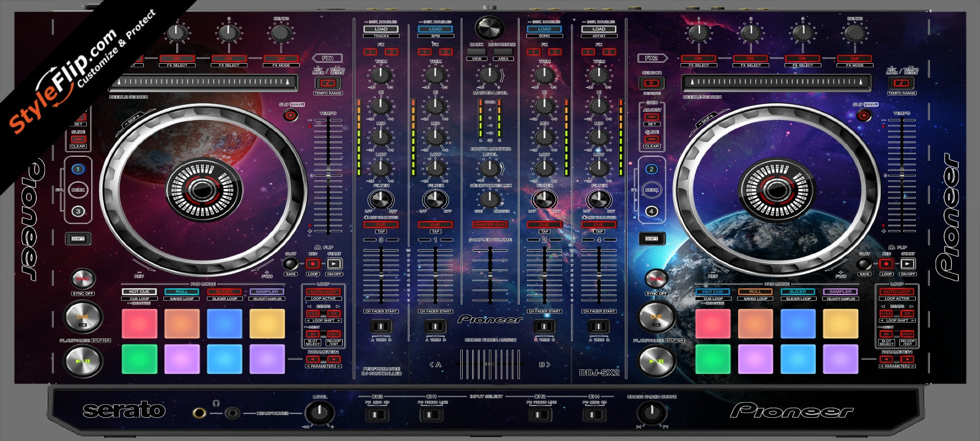Toggle channel 3 crossfader assign switch
This screenshot has width=980, height=441.
click(381, 327)
